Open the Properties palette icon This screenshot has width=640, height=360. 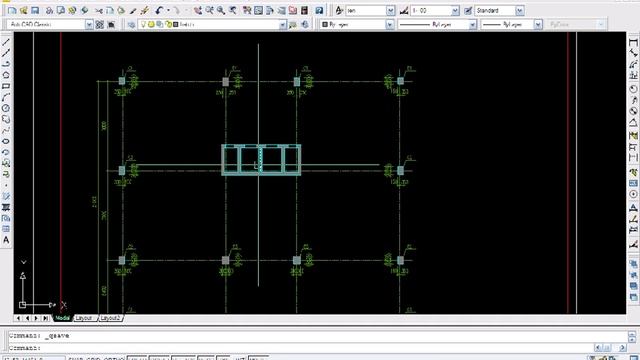click(x=247, y=11)
